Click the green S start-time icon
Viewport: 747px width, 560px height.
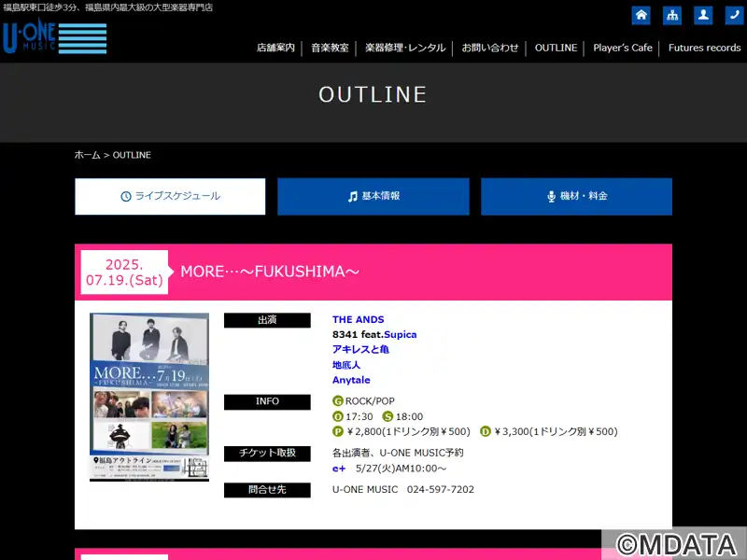[x=388, y=416]
